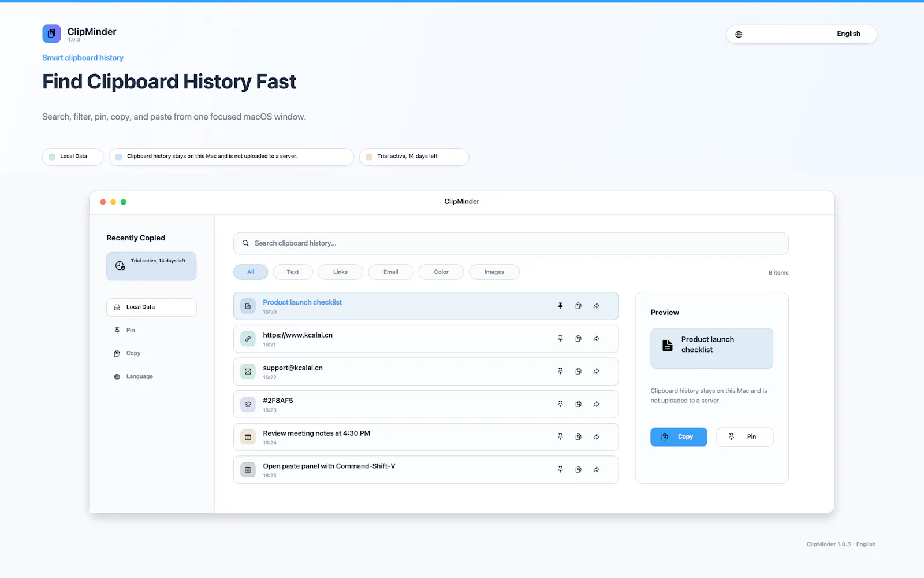Viewport: 924px width, 578px height.
Task: Pin the Open paste panel entry
Action: coord(560,469)
